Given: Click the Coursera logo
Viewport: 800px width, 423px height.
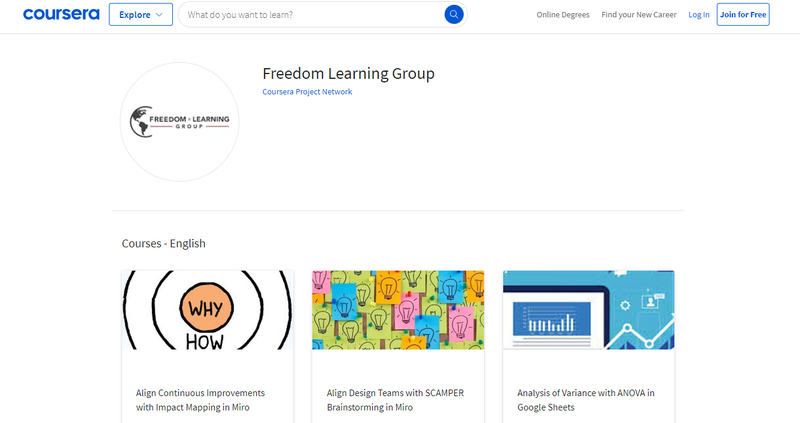Looking at the screenshot, I should (x=60, y=15).
